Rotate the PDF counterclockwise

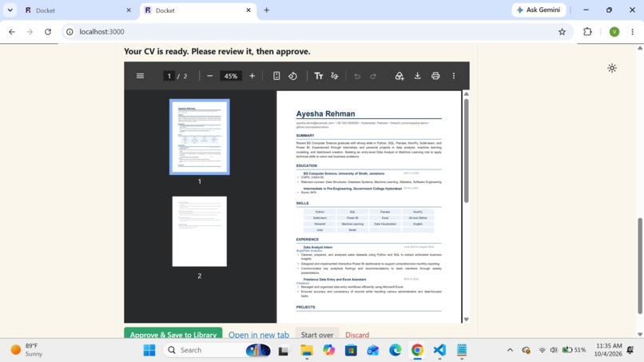pos(293,76)
